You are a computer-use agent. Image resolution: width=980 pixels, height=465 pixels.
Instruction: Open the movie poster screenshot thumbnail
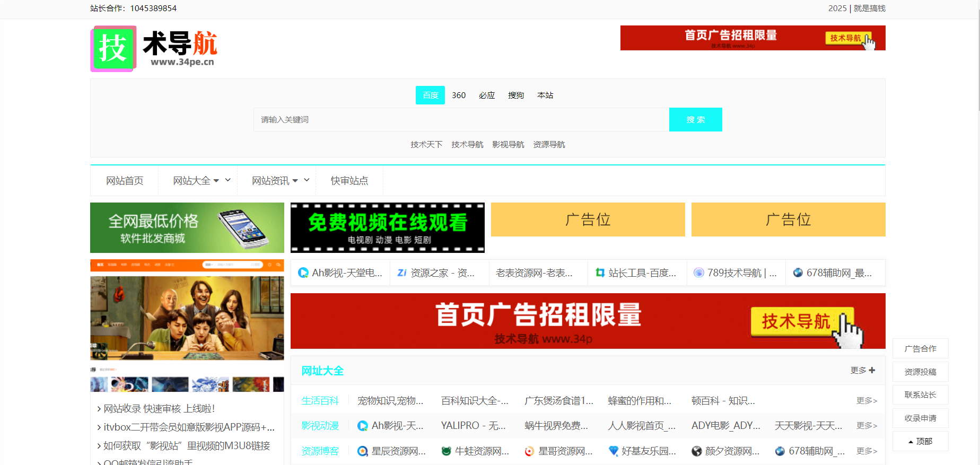click(x=187, y=326)
